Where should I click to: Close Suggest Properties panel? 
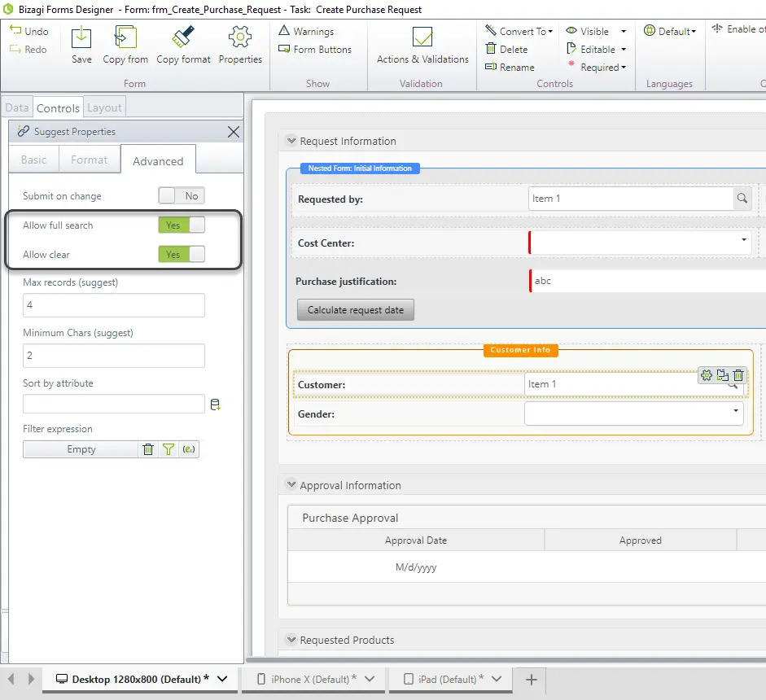tap(234, 132)
